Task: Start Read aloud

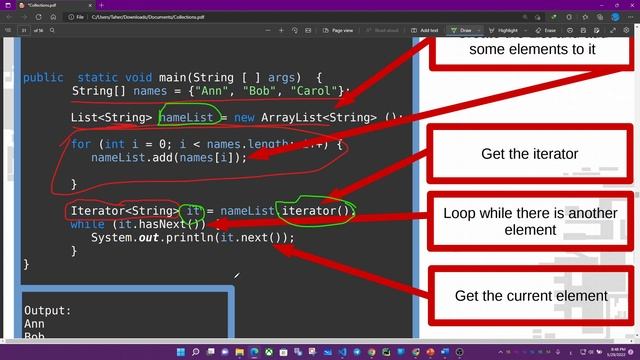Action: [x=382, y=30]
